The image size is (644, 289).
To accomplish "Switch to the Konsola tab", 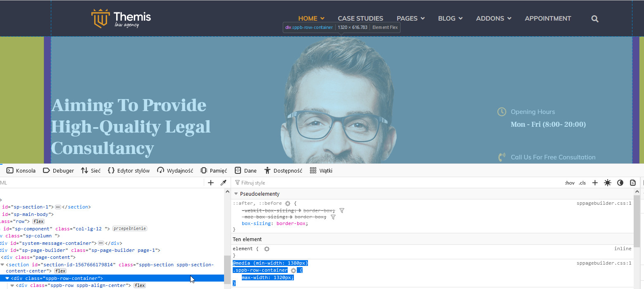I will point(21,171).
